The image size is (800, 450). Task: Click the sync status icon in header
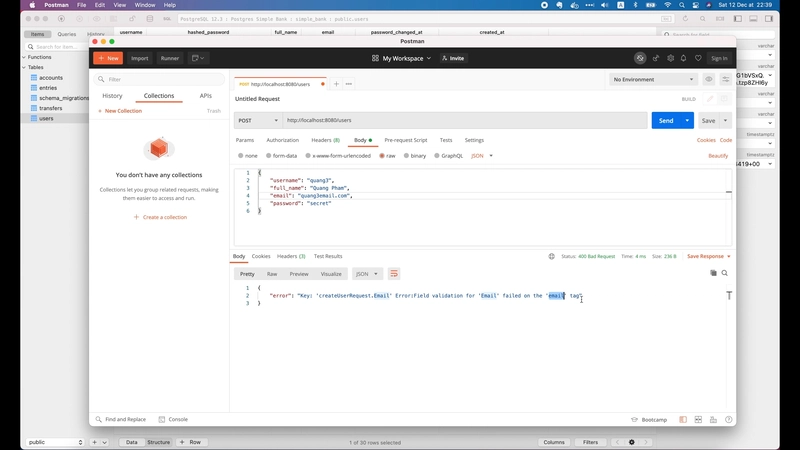pos(640,58)
